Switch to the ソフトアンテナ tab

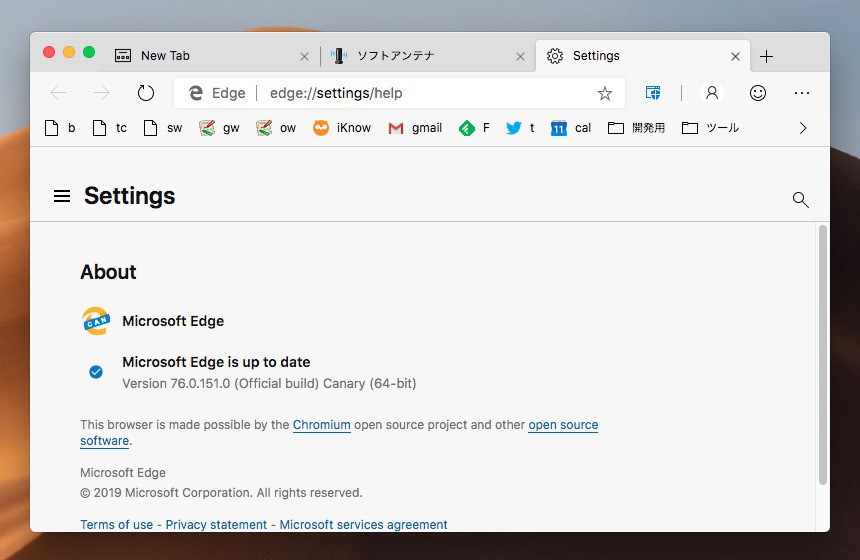click(x=428, y=56)
